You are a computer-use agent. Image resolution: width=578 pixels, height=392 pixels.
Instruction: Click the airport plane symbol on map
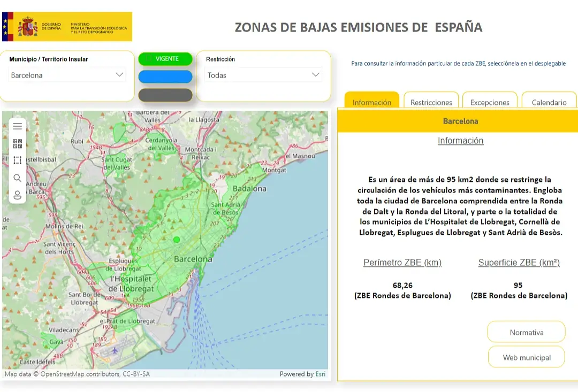coord(115,350)
